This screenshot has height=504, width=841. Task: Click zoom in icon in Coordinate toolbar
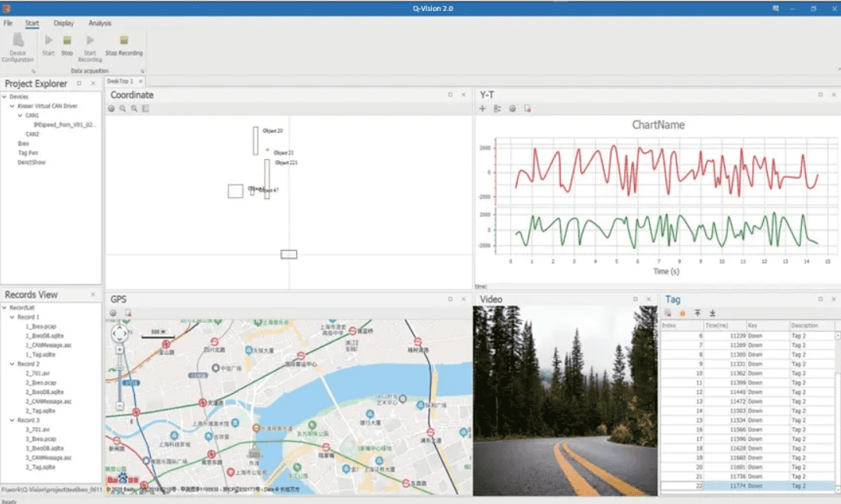point(134,108)
